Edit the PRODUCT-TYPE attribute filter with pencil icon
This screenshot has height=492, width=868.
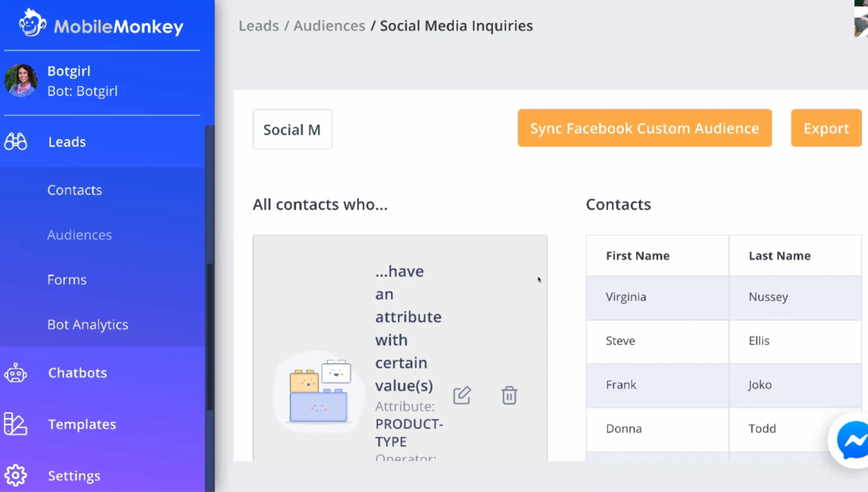pyautogui.click(x=462, y=395)
